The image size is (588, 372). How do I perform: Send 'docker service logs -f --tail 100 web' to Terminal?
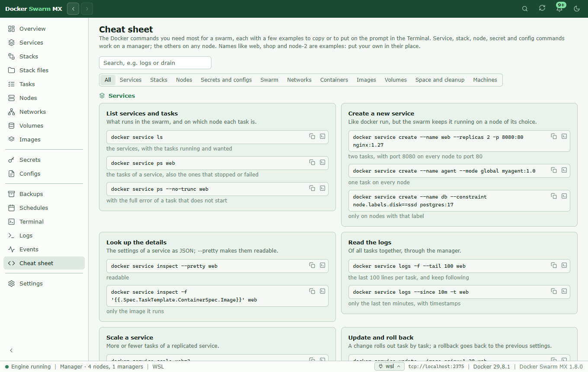[x=564, y=265]
